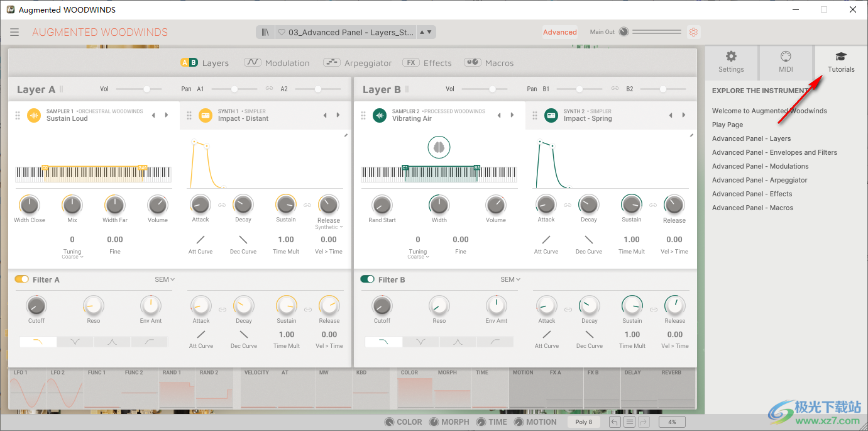Image resolution: width=868 pixels, height=431 pixels.
Task: Open Advanced Panel - Effects tutorial
Action: pyautogui.click(x=752, y=194)
